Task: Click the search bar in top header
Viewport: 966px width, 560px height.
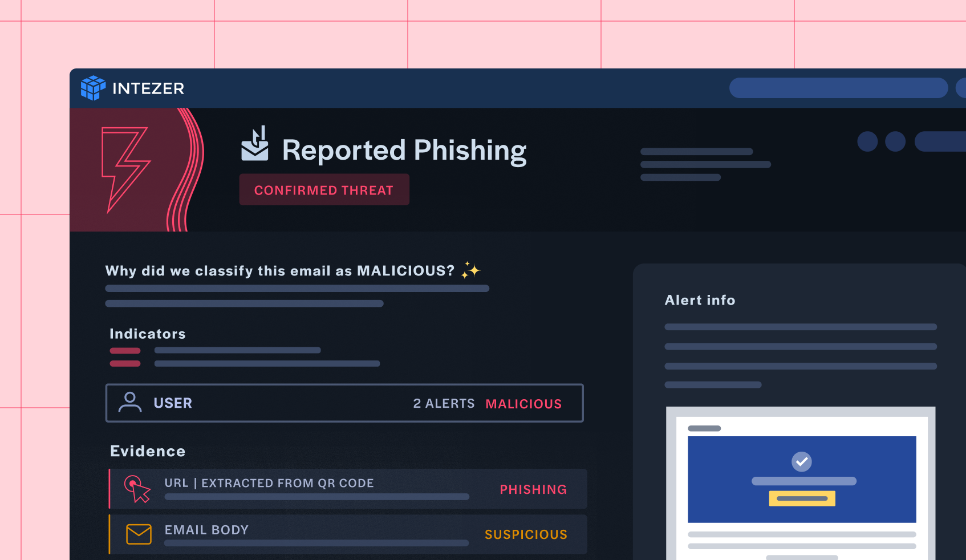Action: pyautogui.click(x=838, y=88)
